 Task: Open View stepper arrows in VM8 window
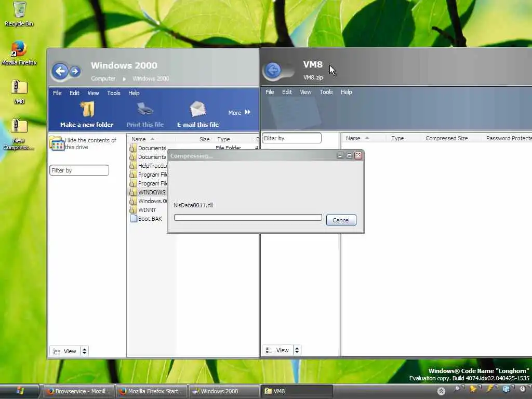tap(297, 350)
